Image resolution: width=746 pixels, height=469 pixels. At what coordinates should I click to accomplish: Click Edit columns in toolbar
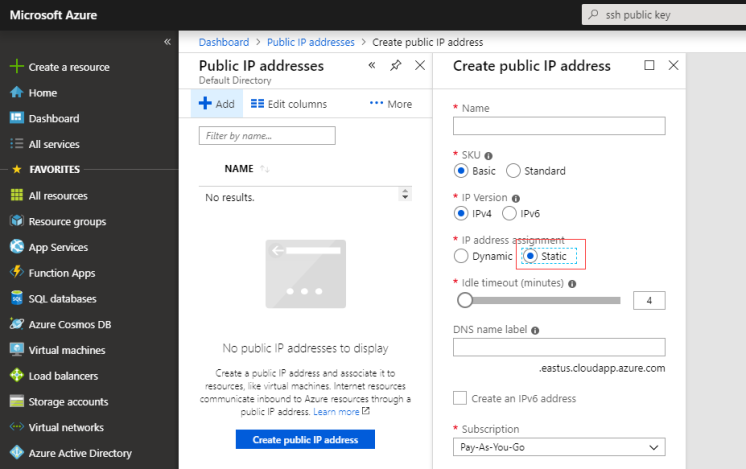click(289, 104)
